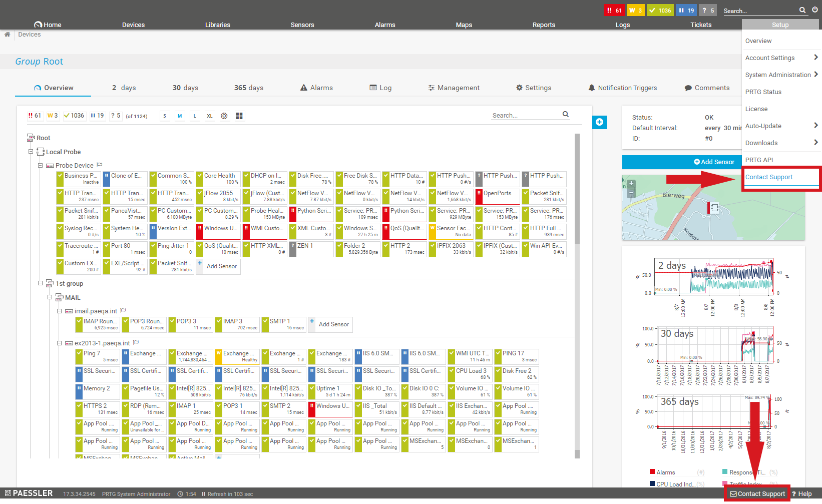Click the Paessler logo in footer
Image resolution: width=822 pixels, height=504 pixels.
29,493
